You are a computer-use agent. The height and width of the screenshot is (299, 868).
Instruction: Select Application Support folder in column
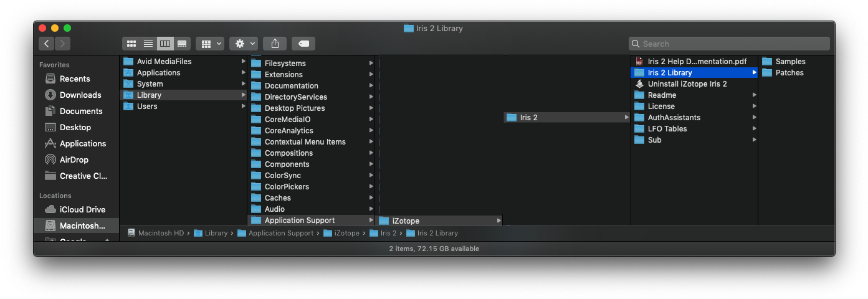point(312,220)
